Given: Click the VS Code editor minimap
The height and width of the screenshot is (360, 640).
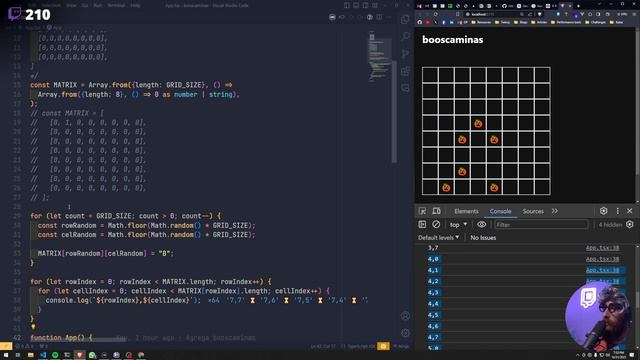Looking at the screenshot, I should coord(379,57).
